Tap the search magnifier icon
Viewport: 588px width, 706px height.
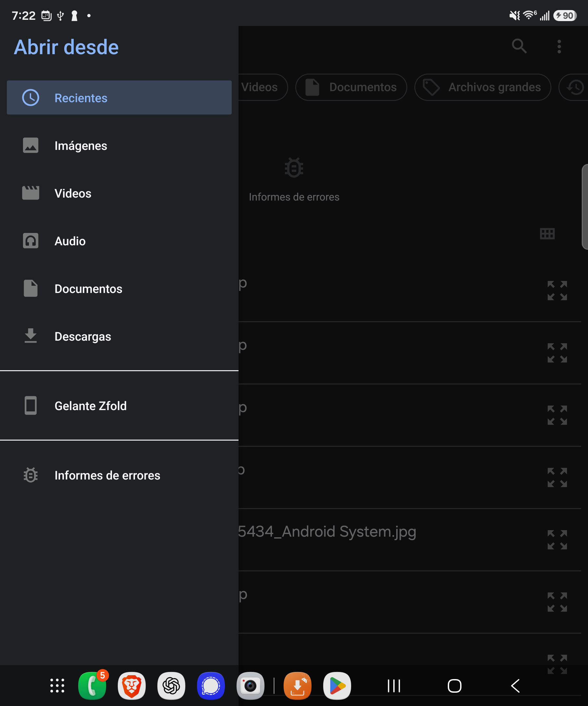pos(519,46)
